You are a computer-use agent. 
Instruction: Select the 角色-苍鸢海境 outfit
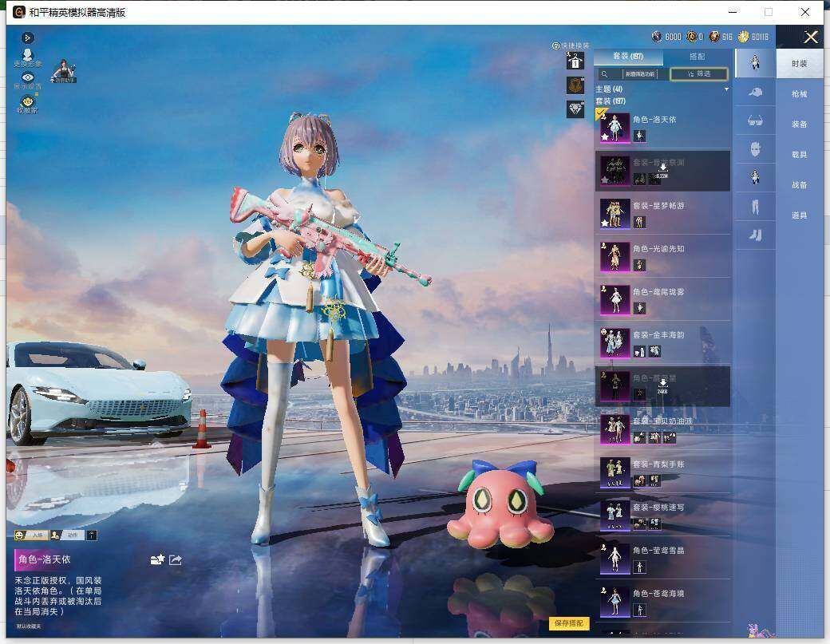662,602
